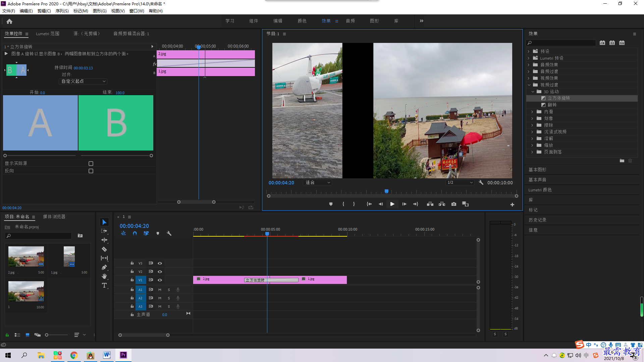Switch to 编辑 workspace tab
The image size is (644, 362).
click(278, 21)
